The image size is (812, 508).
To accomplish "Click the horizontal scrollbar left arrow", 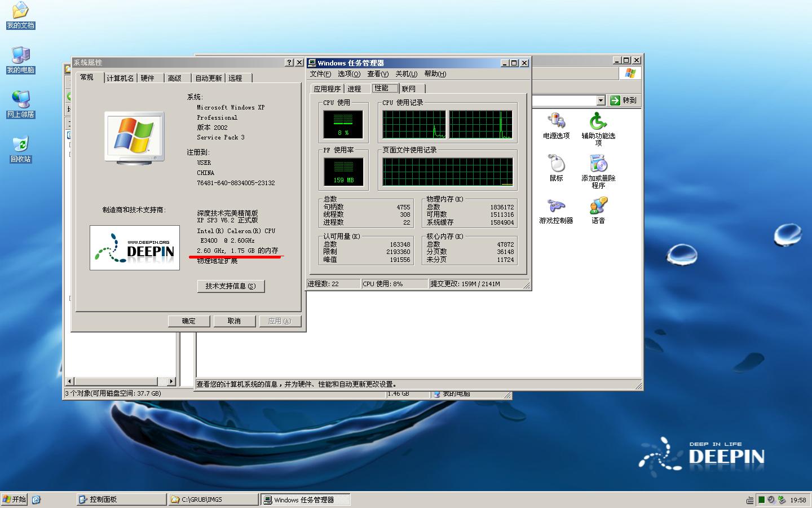I will 70,381.
